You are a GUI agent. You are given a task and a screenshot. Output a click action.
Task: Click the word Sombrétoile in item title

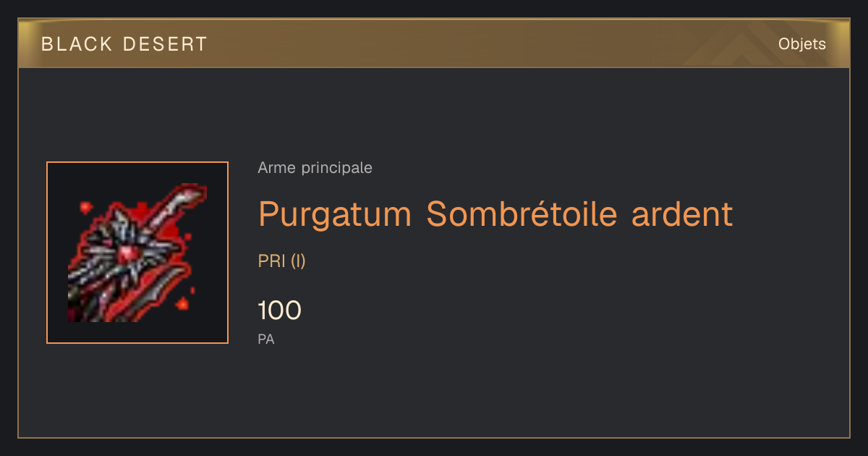click(x=522, y=214)
